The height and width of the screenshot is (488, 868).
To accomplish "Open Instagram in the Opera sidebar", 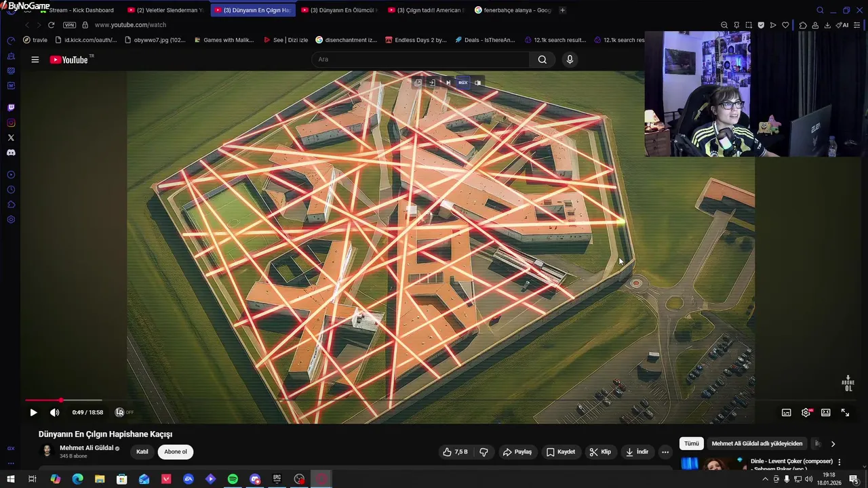I will [x=11, y=123].
